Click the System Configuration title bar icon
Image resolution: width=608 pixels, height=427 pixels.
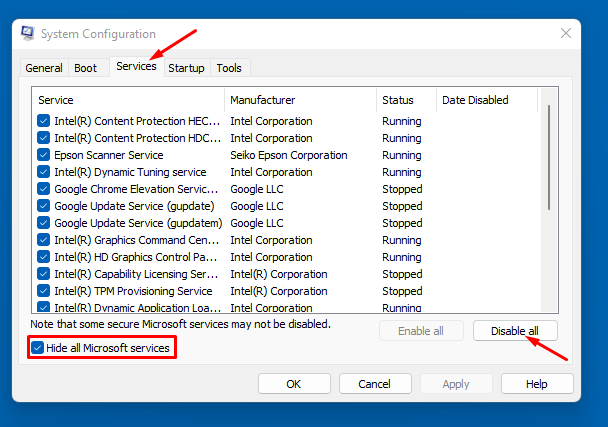[x=27, y=34]
